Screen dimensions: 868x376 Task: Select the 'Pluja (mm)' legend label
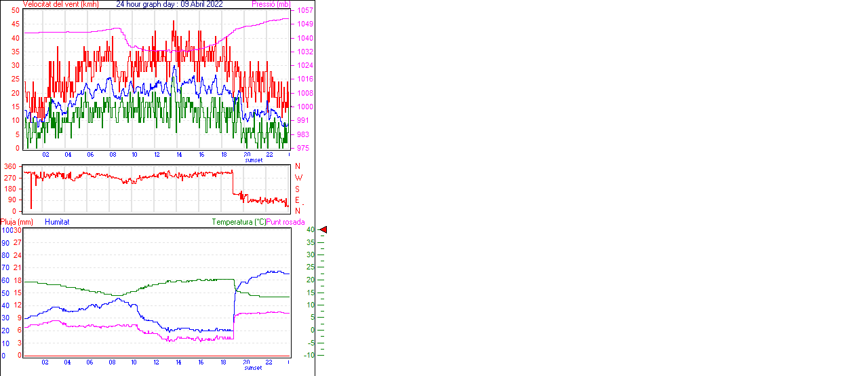click(16, 222)
